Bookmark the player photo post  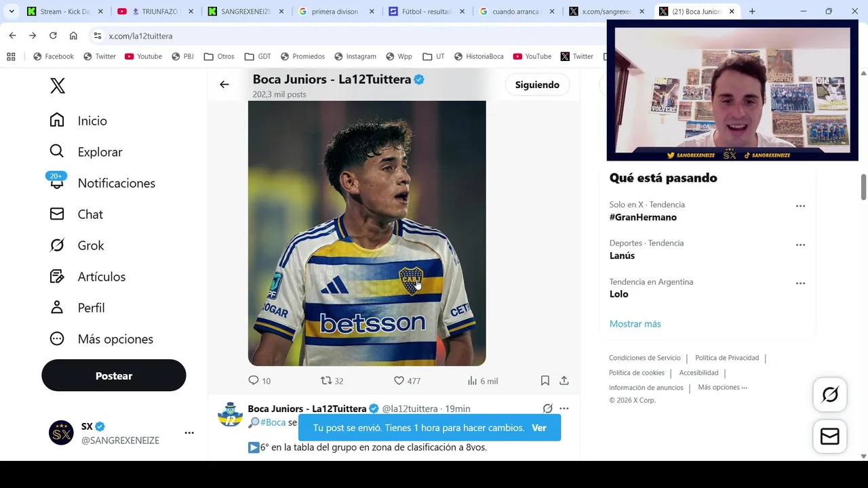pyautogui.click(x=545, y=381)
